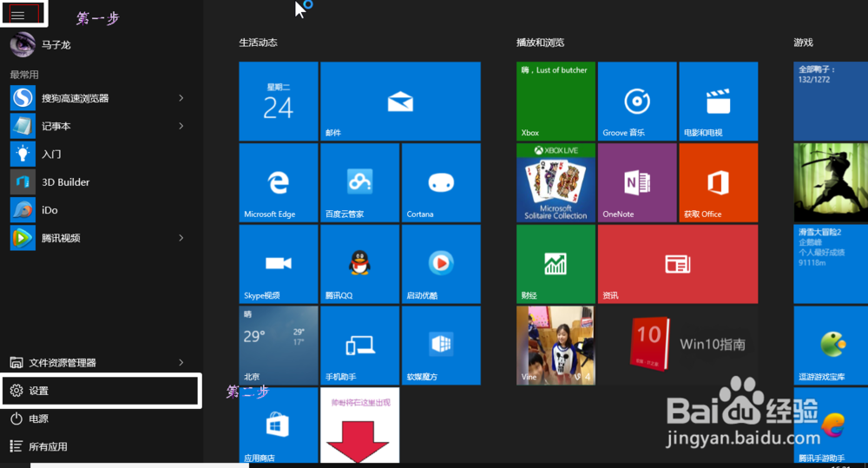The height and width of the screenshot is (468, 868).
Task: Open user account 马子龙
Action: click(x=41, y=45)
